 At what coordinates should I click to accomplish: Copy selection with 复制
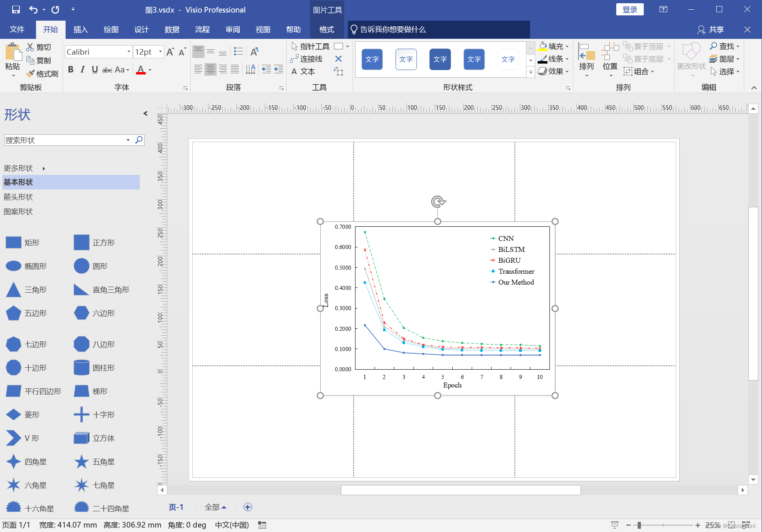[x=39, y=60]
